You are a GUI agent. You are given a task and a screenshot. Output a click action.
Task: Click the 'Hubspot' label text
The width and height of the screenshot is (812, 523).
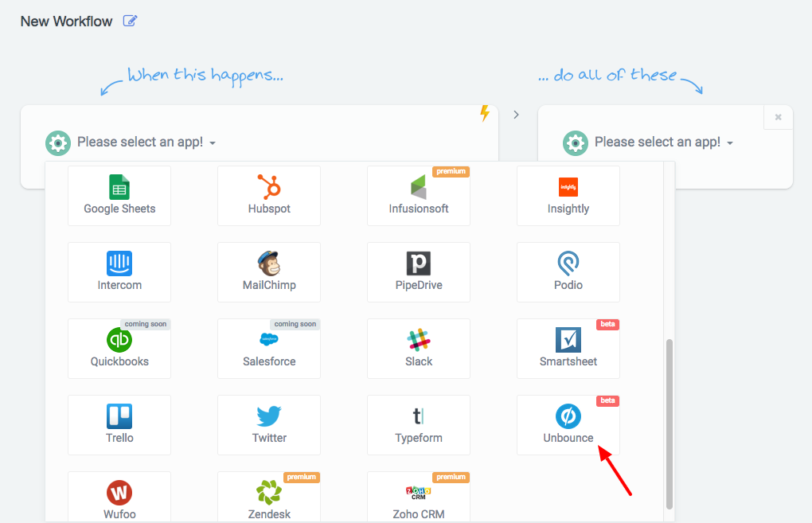(269, 209)
